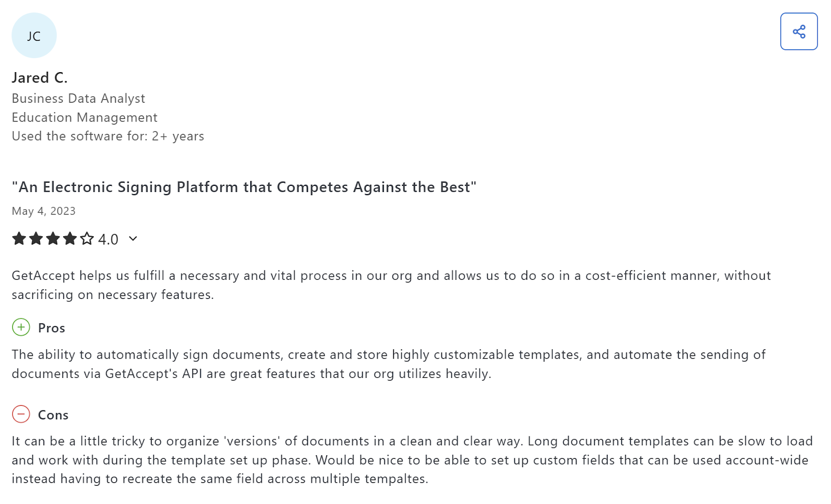Image resolution: width=831 pixels, height=504 pixels.
Task: Expand the 4.0 rating breakdown chevron
Action: 133,239
